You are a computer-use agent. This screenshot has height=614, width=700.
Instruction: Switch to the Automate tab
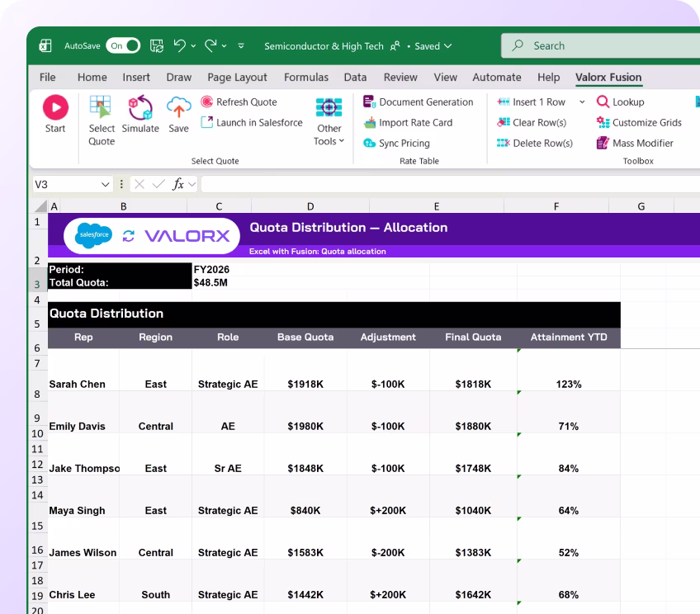pos(497,78)
